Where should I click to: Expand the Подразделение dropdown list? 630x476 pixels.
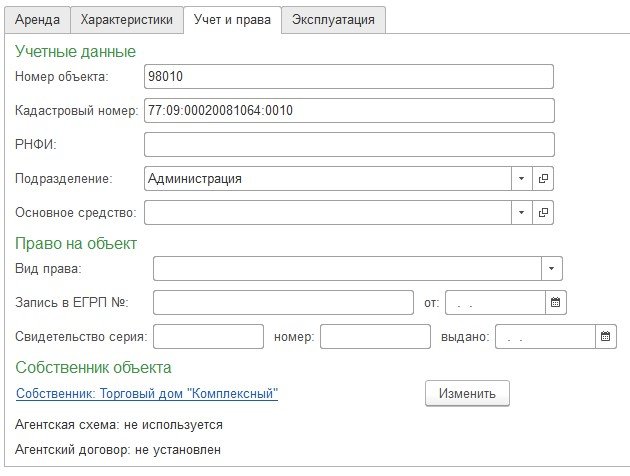pos(522,179)
